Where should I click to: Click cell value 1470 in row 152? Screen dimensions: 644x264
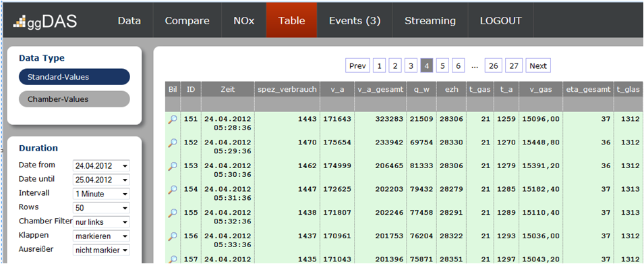[308, 142]
